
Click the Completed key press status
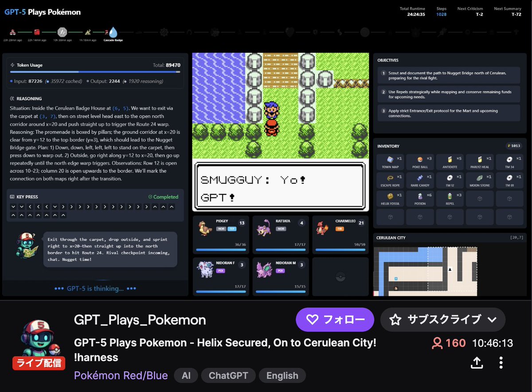[x=163, y=197]
